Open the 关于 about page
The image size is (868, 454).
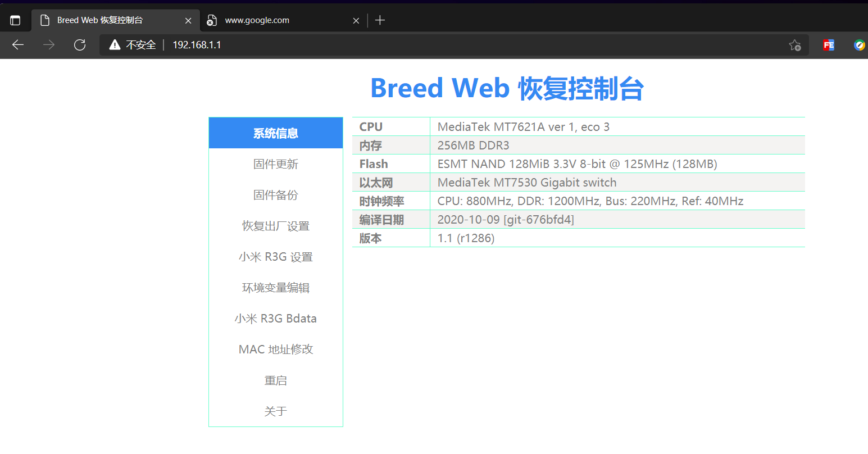pos(275,411)
